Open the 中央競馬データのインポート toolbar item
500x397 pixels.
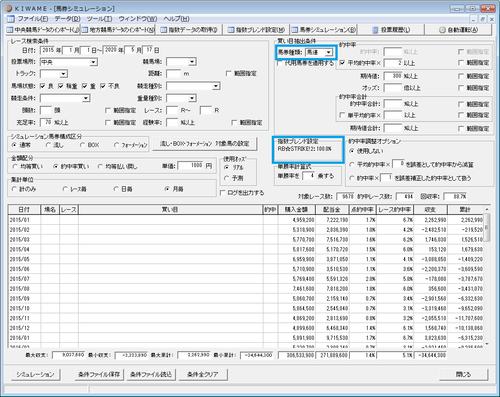tap(43, 30)
